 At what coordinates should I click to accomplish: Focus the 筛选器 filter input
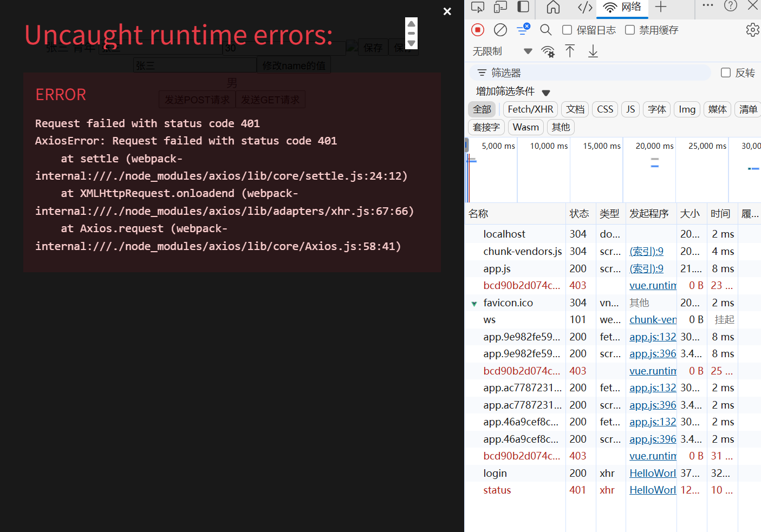point(590,73)
